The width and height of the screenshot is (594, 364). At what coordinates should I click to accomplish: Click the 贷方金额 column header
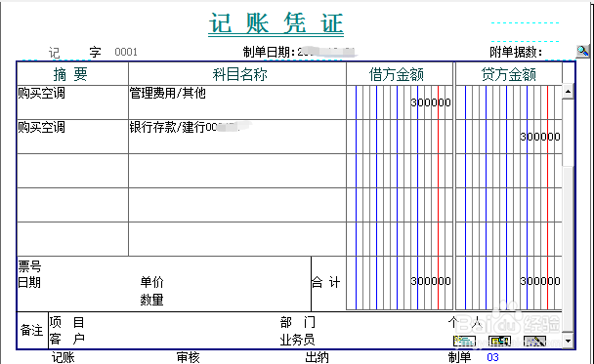pos(509,74)
